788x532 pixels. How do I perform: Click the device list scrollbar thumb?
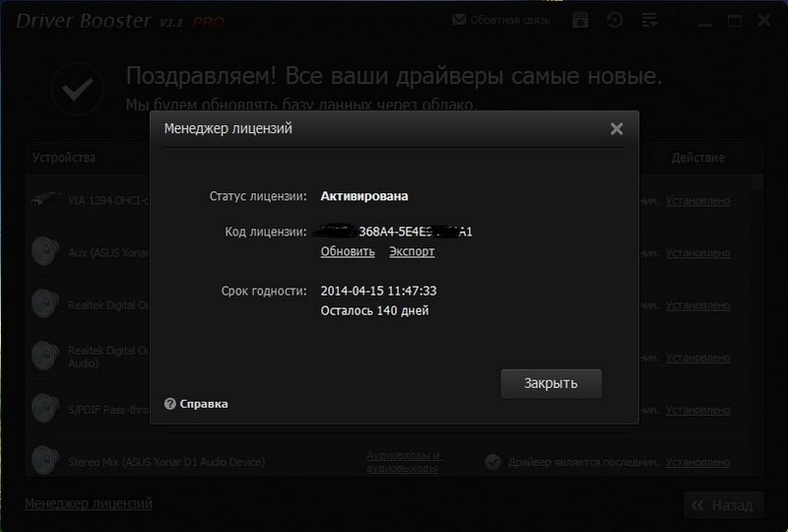tap(757, 182)
